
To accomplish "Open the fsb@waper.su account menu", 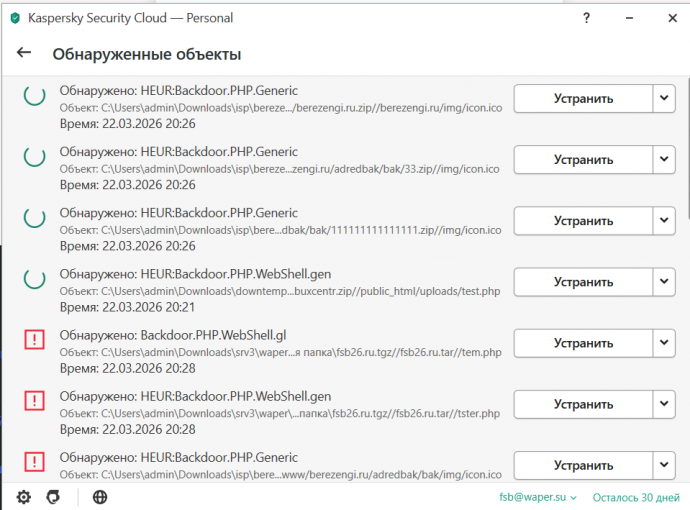I will click(538, 497).
